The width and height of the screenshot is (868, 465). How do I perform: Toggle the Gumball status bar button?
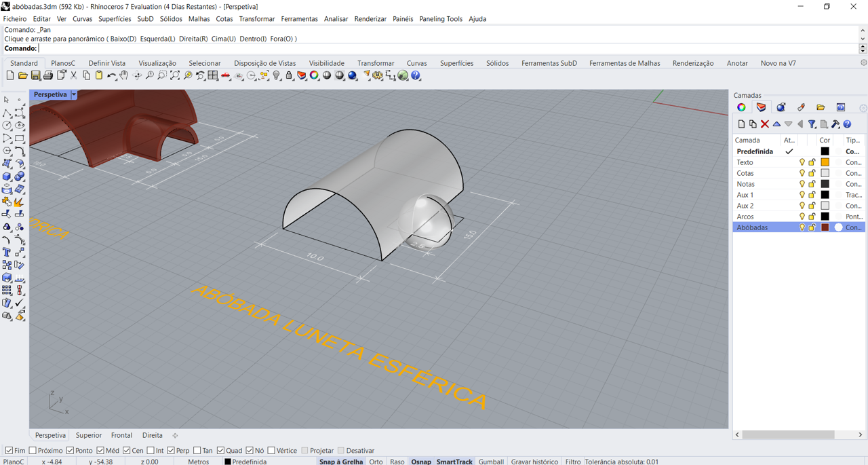(x=491, y=462)
